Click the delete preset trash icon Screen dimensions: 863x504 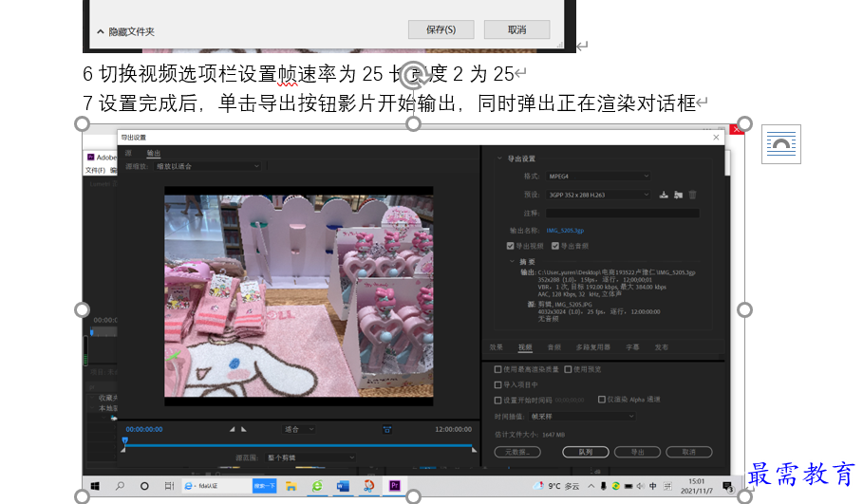point(692,195)
